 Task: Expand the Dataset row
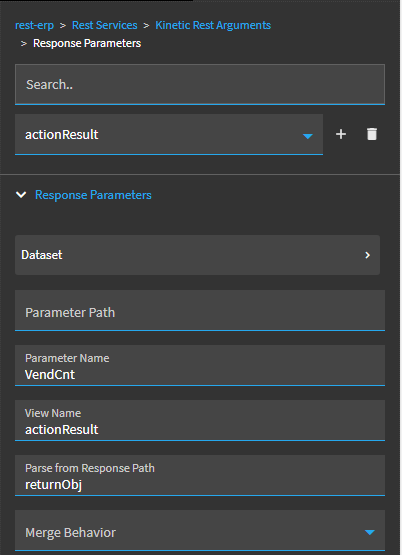(197, 255)
